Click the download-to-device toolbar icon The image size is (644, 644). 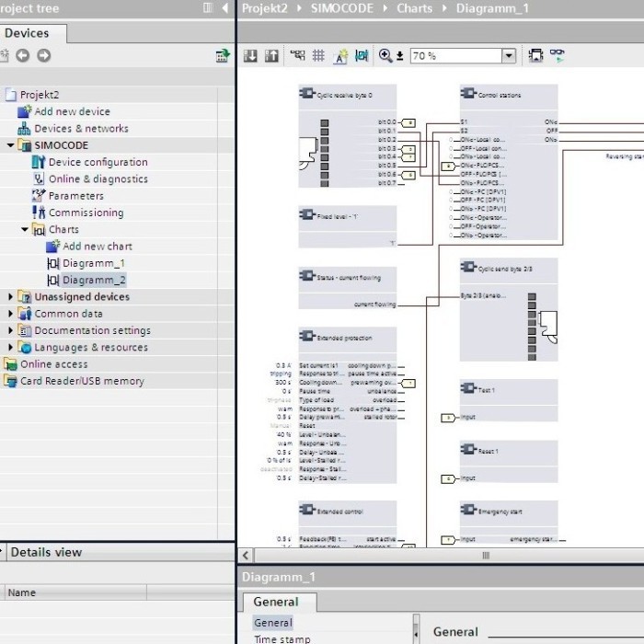click(250, 55)
